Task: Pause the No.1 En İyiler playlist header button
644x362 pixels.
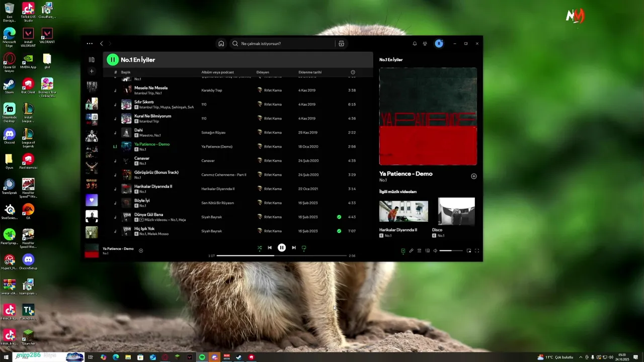Action: tap(112, 60)
